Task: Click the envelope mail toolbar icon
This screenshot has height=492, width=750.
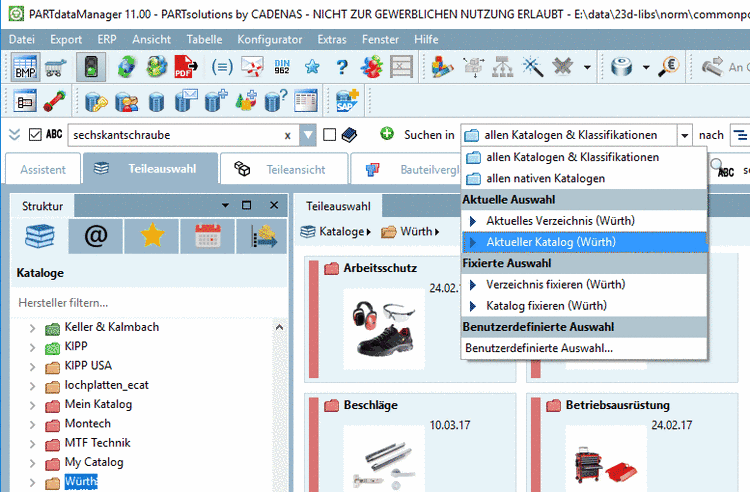Action: (x=253, y=67)
